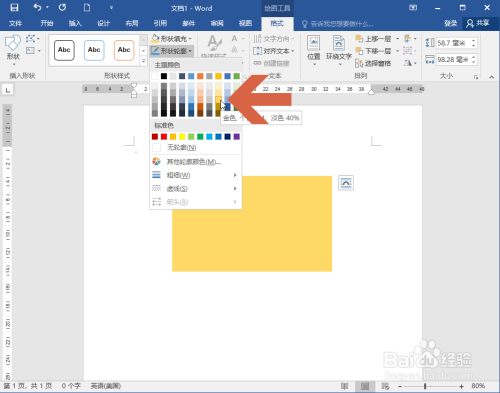
Task: Open the 大小 (Size) dialog launcher
Action: click(476, 77)
